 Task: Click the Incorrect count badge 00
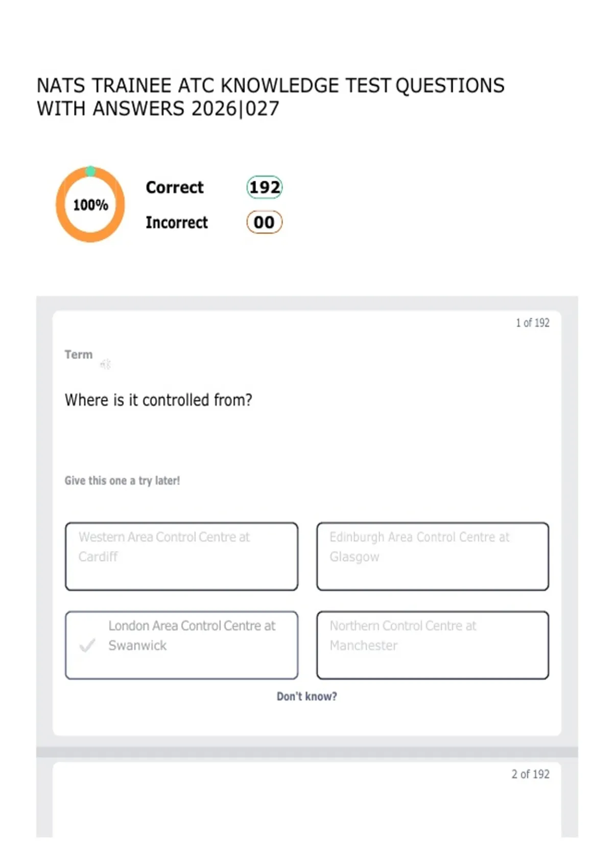(264, 222)
